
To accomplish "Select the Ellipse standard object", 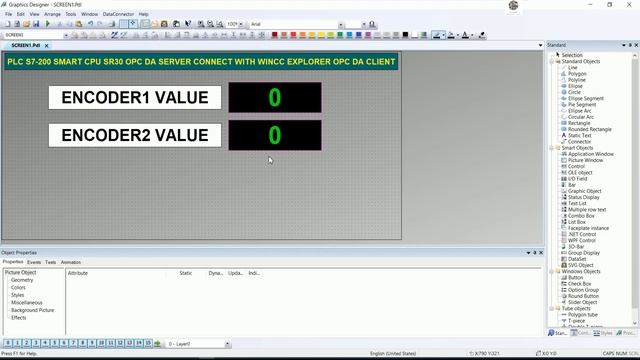I will click(575, 86).
